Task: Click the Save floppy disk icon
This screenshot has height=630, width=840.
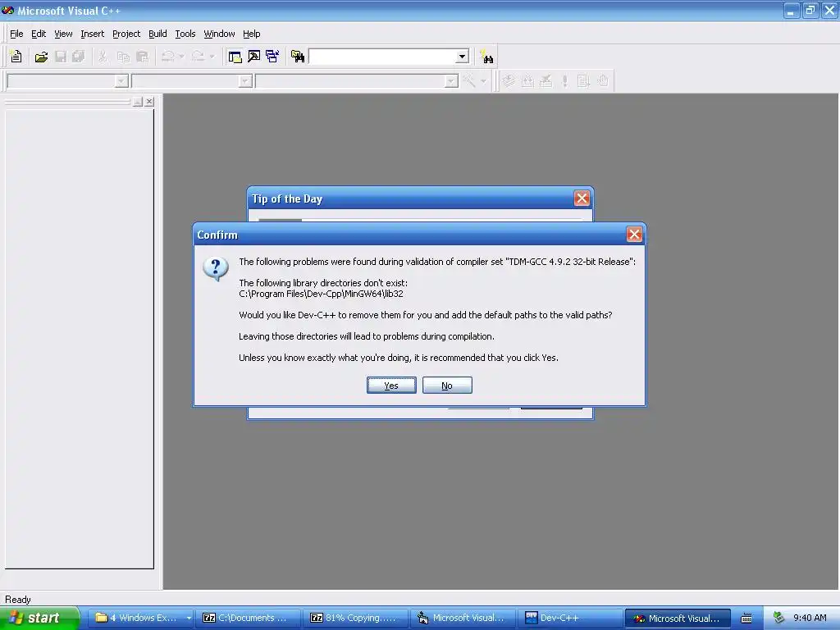Action: point(61,57)
